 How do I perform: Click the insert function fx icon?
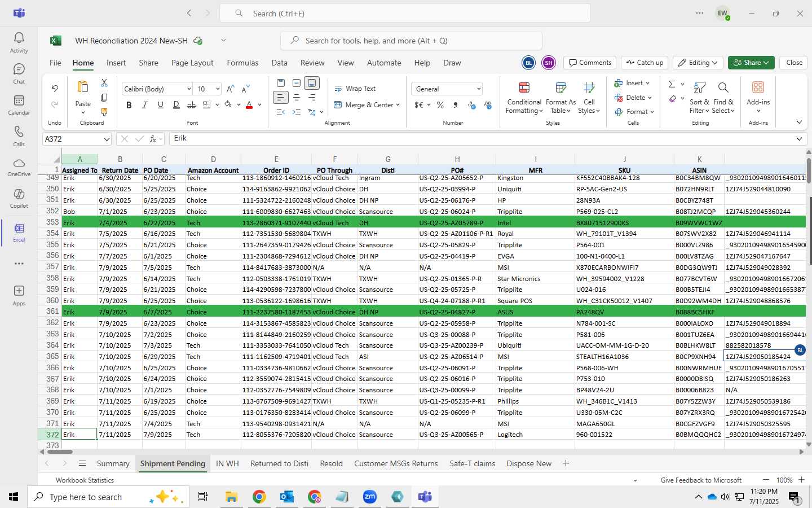153,138
